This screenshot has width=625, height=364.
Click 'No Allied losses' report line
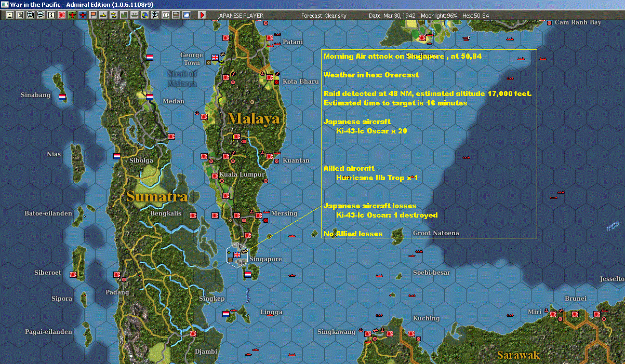(x=353, y=234)
